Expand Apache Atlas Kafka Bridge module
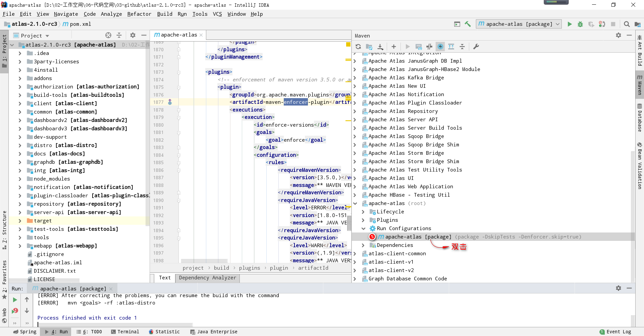Image resolution: width=644 pixels, height=336 pixels. [x=355, y=78]
